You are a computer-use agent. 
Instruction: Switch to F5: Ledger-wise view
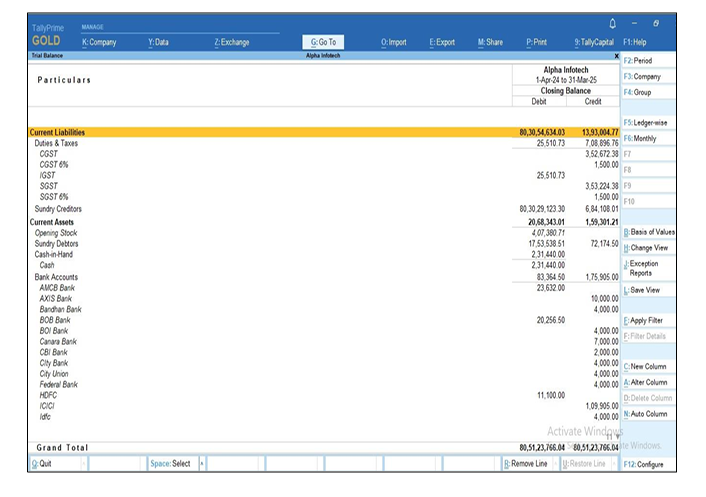[648, 122]
